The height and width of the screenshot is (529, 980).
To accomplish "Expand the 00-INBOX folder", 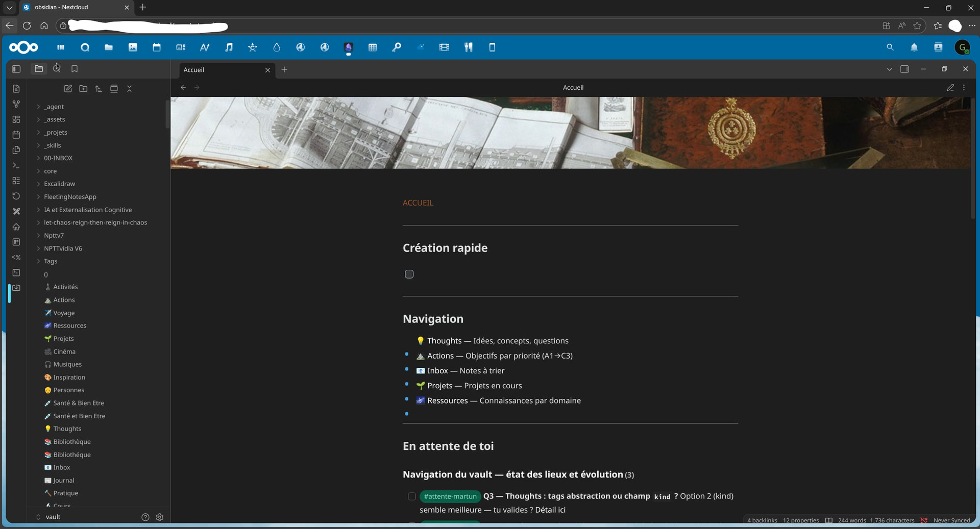I will (x=58, y=158).
